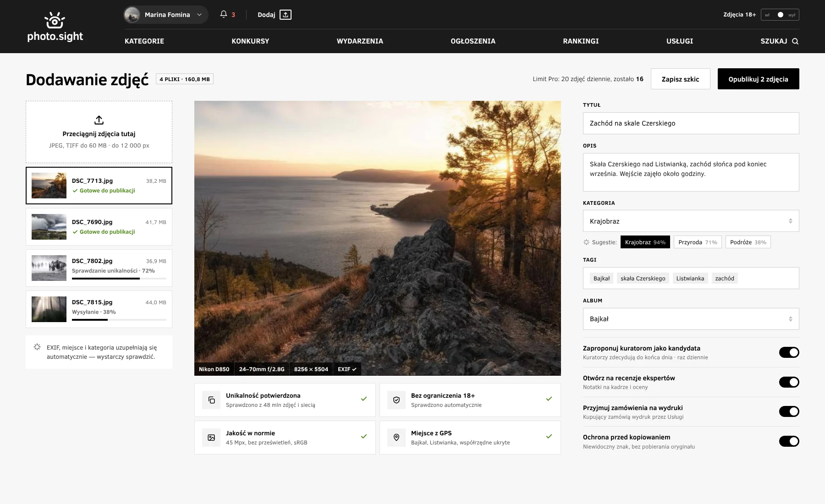
Task: Open the Album dropdown showing Bajkał
Action: click(x=691, y=319)
